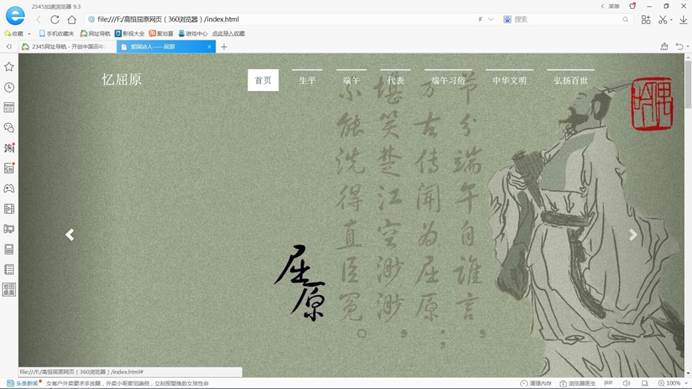Open favorites star in left sidebar
692x389 pixels.
coord(9,67)
